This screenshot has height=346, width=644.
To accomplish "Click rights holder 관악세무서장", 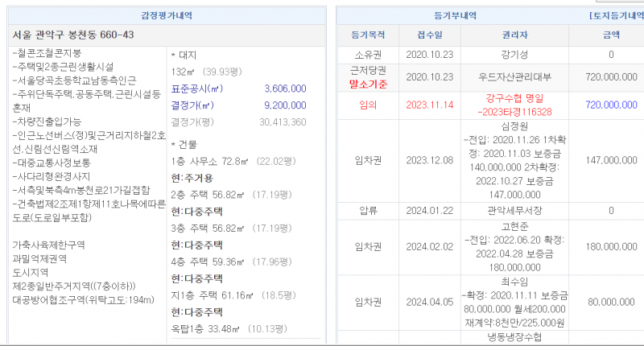I will tap(514, 211).
